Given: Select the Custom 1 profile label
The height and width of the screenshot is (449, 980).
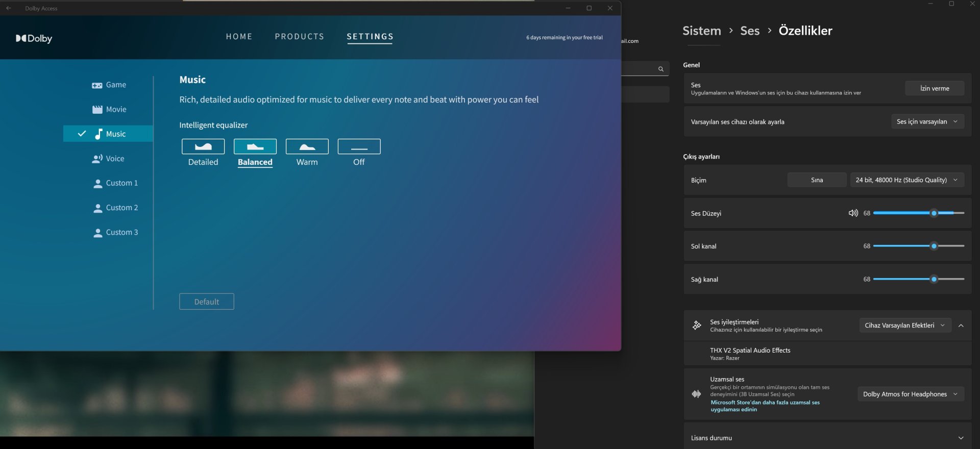Looking at the screenshot, I should click(x=122, y=183).
